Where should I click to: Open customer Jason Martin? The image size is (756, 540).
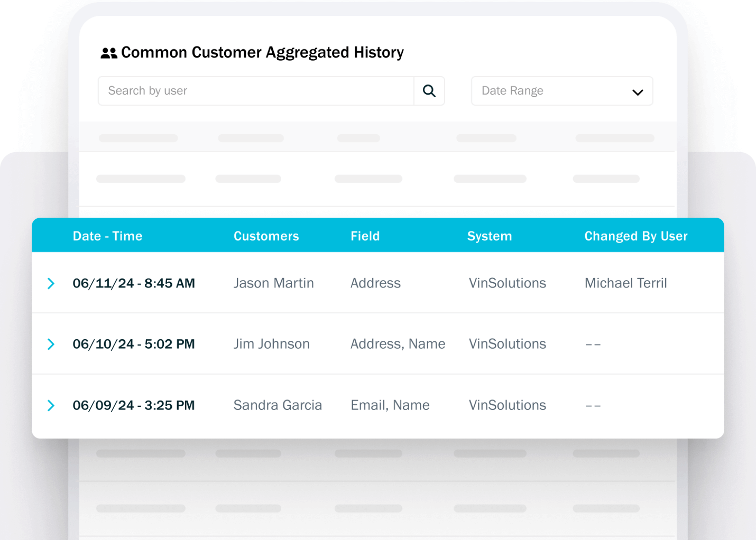[x=273, y=283]
